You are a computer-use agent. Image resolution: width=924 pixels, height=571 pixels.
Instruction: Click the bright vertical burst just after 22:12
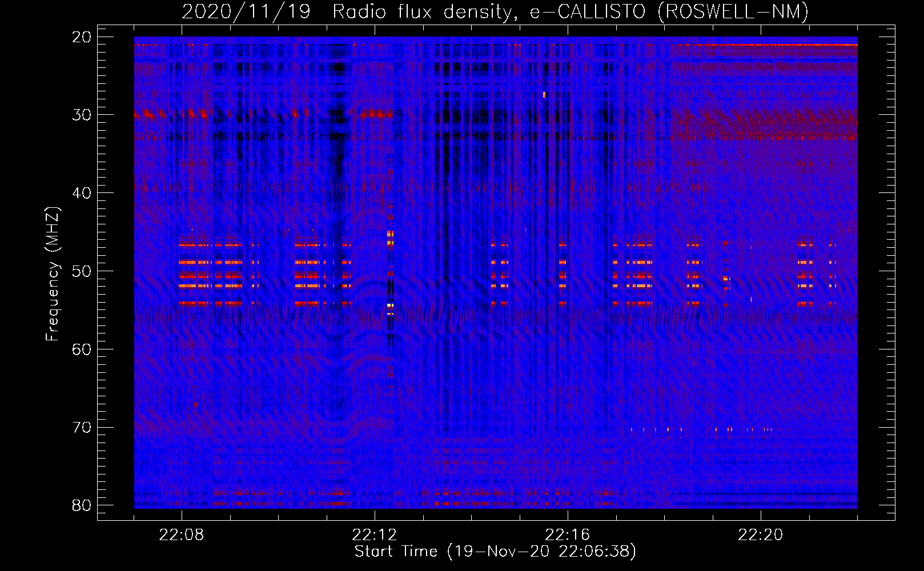click(x=390, y=273)
